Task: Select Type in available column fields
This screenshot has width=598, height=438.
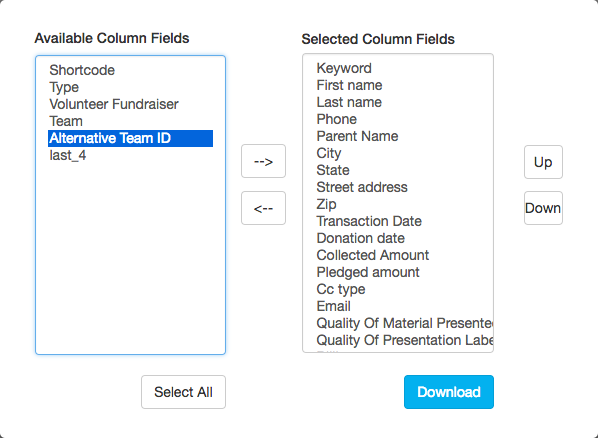Action: click(x=130, y=87)
